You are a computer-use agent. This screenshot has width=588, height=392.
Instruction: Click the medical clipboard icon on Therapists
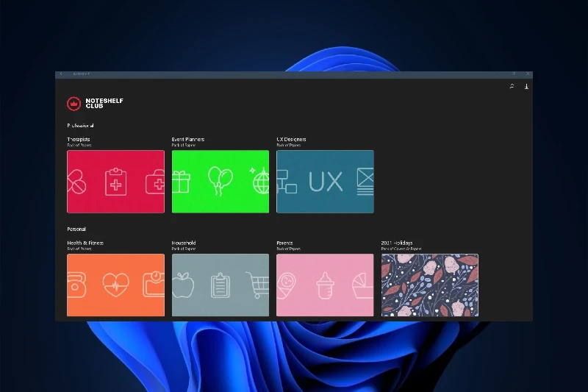click(115, 182)
